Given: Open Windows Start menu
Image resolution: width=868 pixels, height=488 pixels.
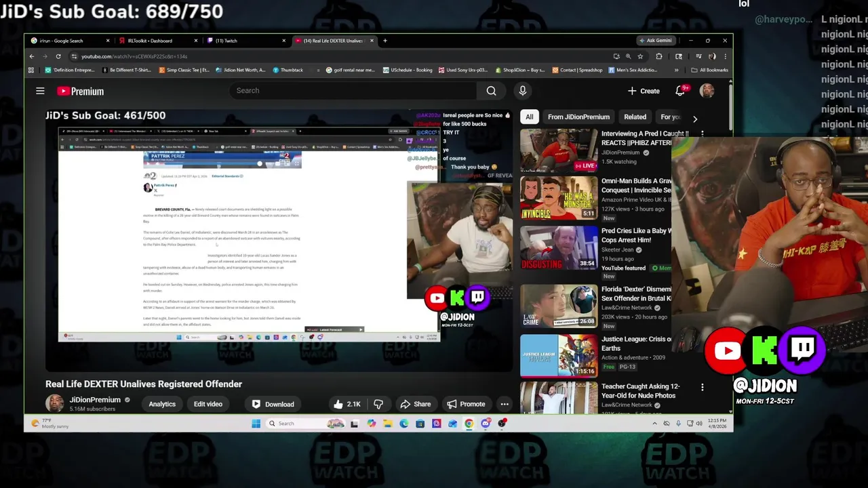Looking at the screenshot, I should click(x=256, y=424).
